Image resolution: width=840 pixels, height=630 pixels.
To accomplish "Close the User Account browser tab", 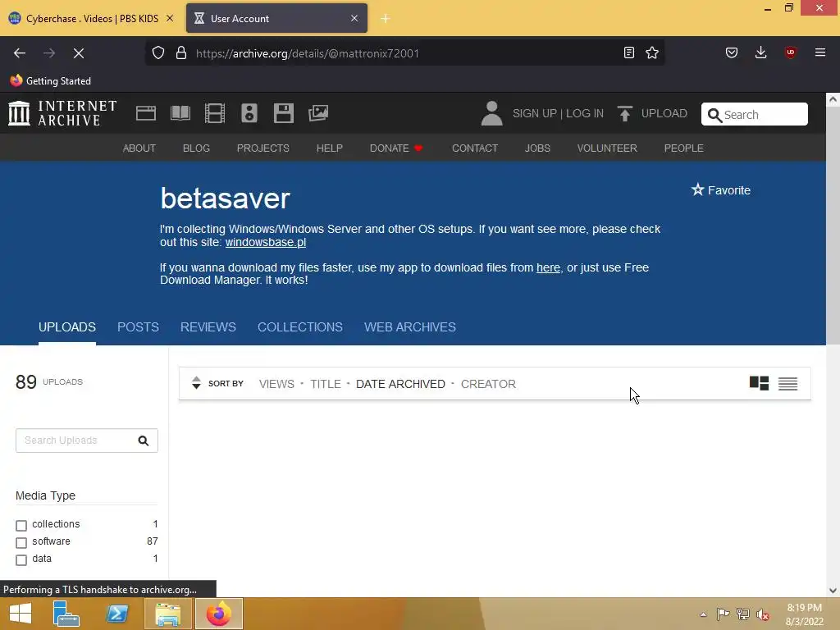I will [x=354, y=18].
